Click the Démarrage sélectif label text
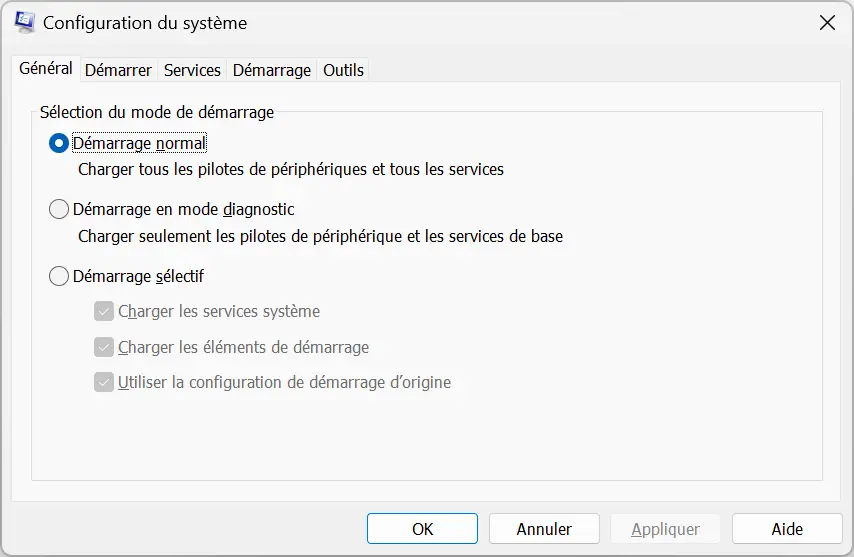 tap(138, 276)
